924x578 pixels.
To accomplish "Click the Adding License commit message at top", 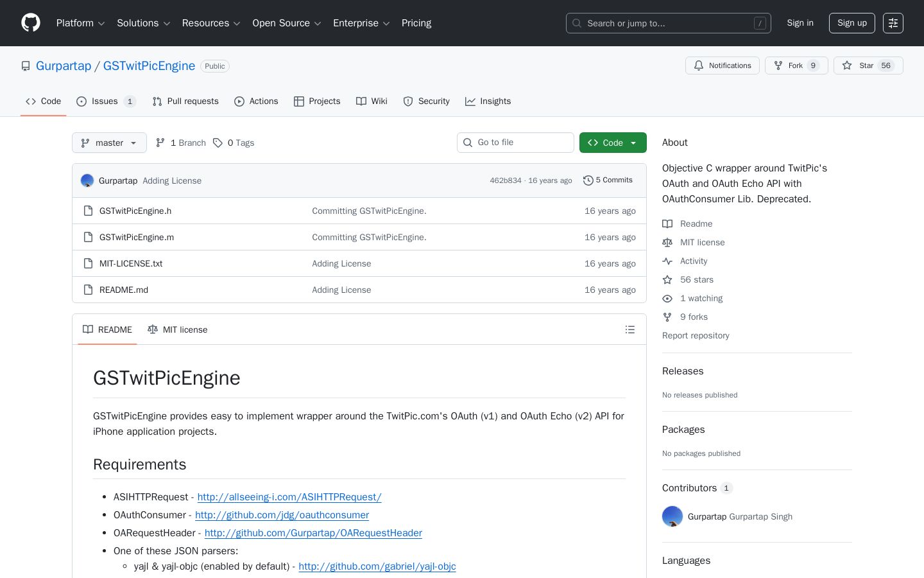I will [x=172, y=180].
